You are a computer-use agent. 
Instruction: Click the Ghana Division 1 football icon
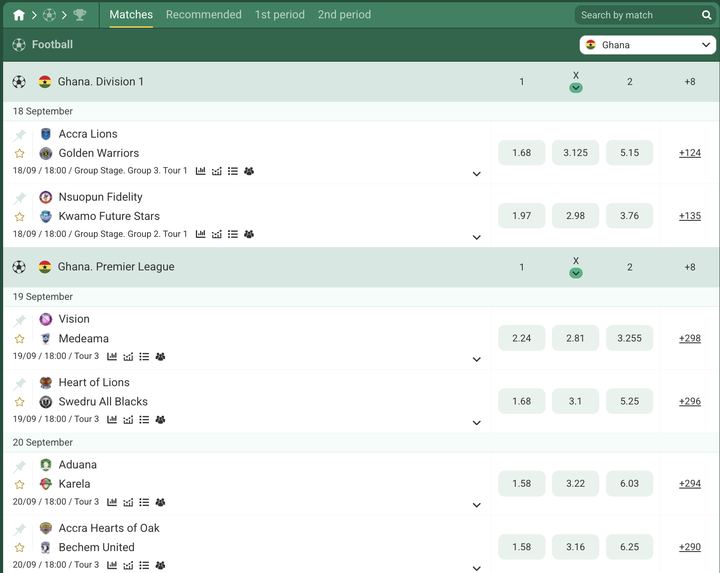(19, 82)
